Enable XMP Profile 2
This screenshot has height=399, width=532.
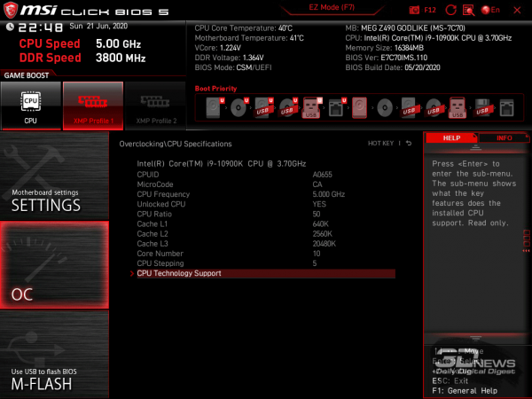point(154,105)
